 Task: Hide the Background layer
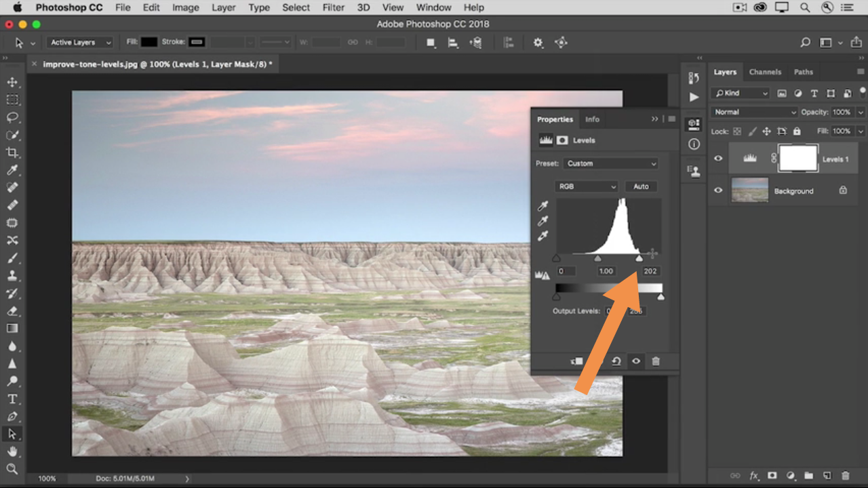(718, 190)
